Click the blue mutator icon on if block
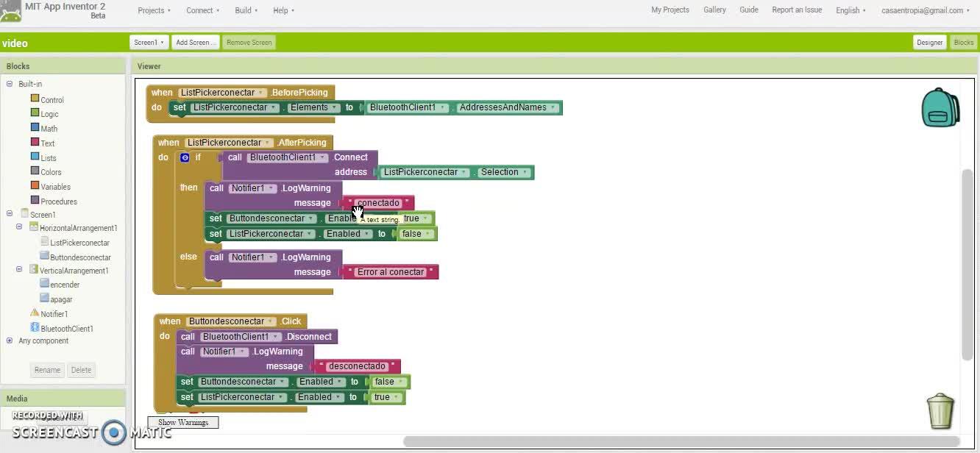The height and width of the screenshot is (453, 980). pyautogui.click(x=185, y=157)
